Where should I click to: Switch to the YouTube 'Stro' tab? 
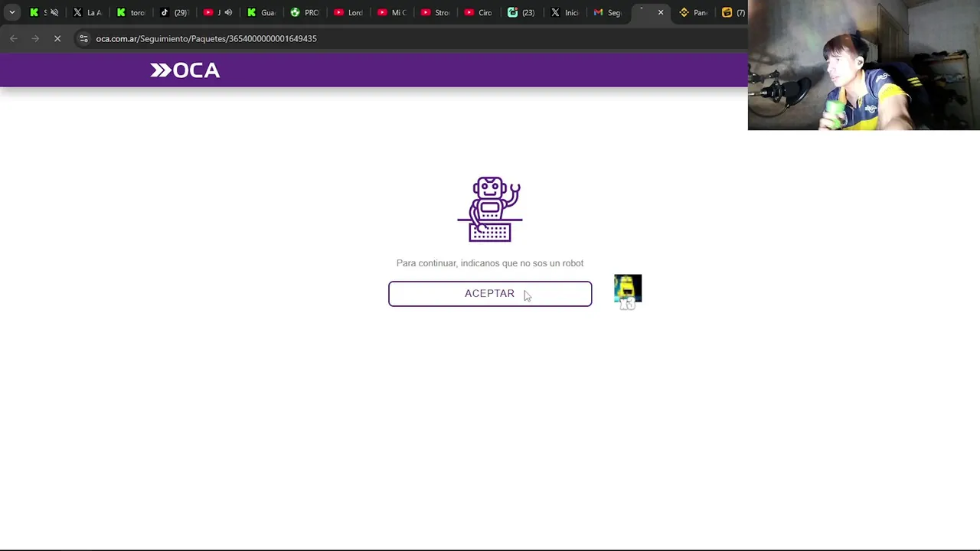pyautogui.click(x=436, y=12)
